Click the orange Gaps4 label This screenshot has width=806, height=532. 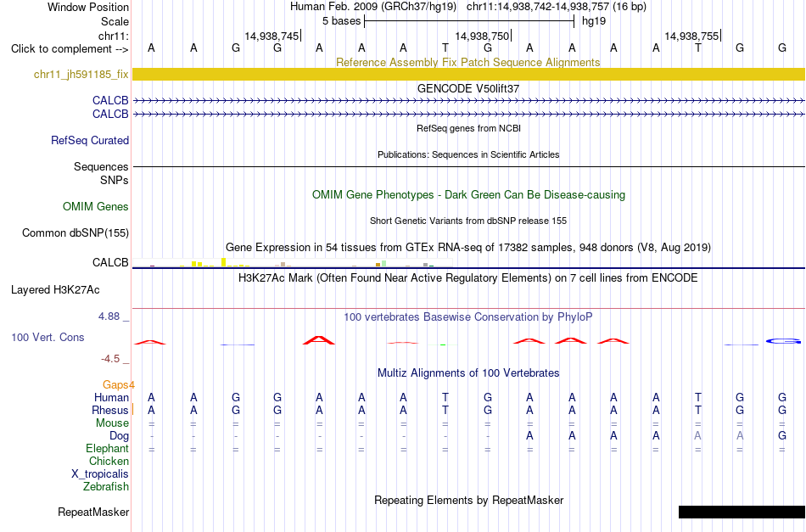[119, 384]
